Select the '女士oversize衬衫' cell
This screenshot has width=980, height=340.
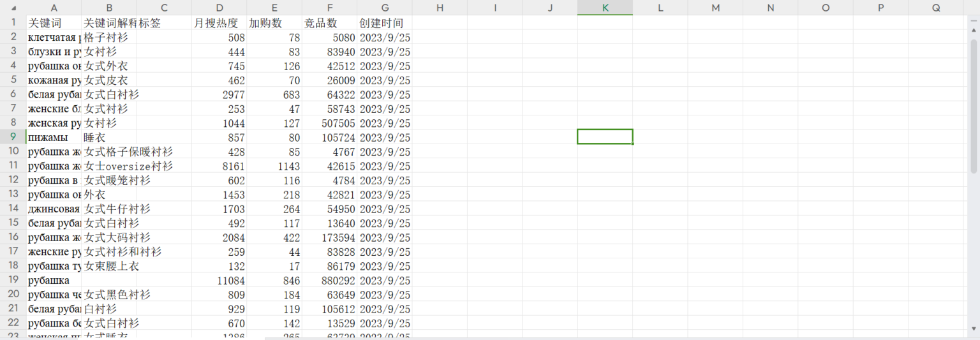pyautogui.click(x=128, y=166)
